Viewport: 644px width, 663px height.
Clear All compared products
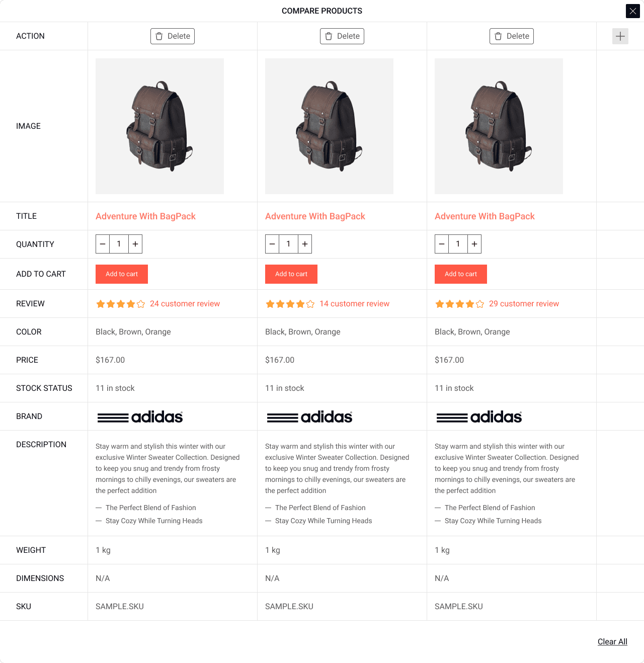tap(612, 642)
